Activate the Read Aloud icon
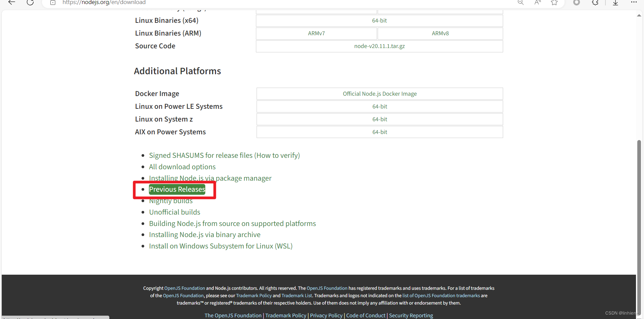 point(538,2)
